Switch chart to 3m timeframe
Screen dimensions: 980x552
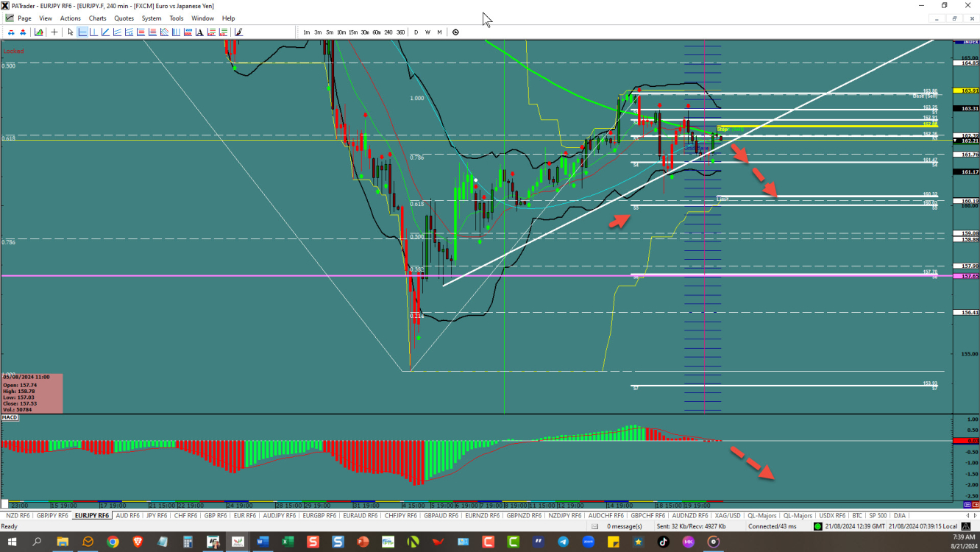(x=318, y=32)
